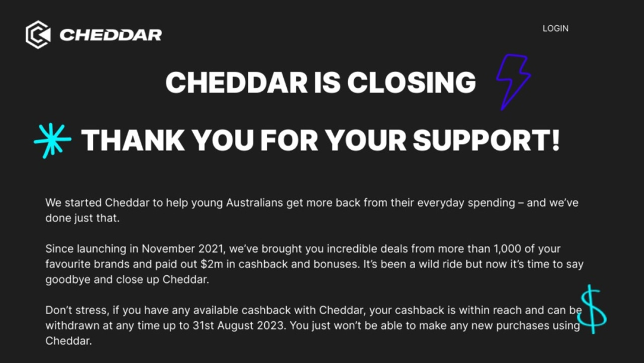Click the word CLOSING in the headline
This screenshot has height=363, width=644.
(x=411, y=82)
